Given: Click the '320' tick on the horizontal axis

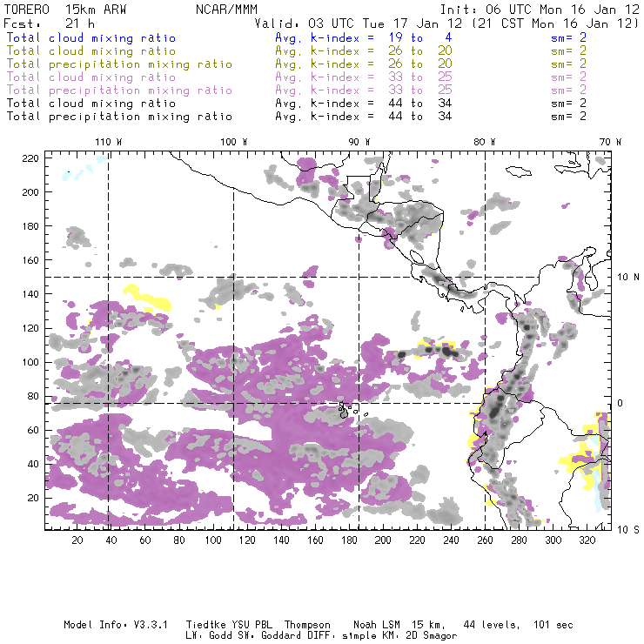Looking at the screenshot, I should click(587, 540).
